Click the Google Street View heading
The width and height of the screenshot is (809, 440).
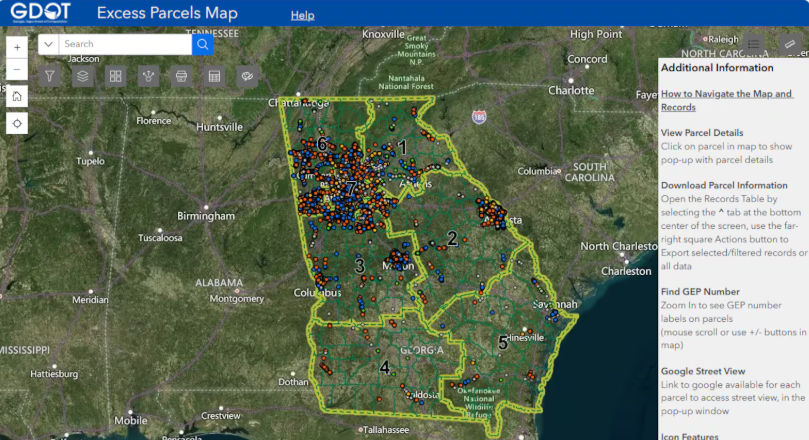(x=703, y=371)
